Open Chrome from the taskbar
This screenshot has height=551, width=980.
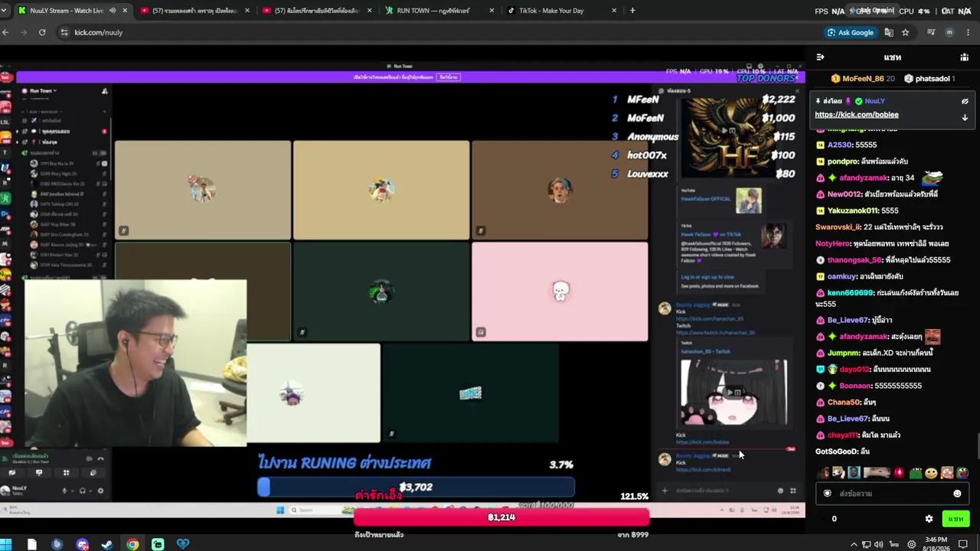click(132, 544)
